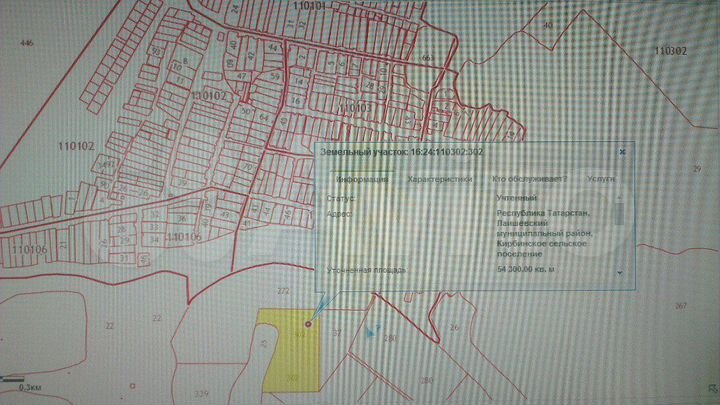Click the popup scrollbar up arrow

(x=620, y=197)
